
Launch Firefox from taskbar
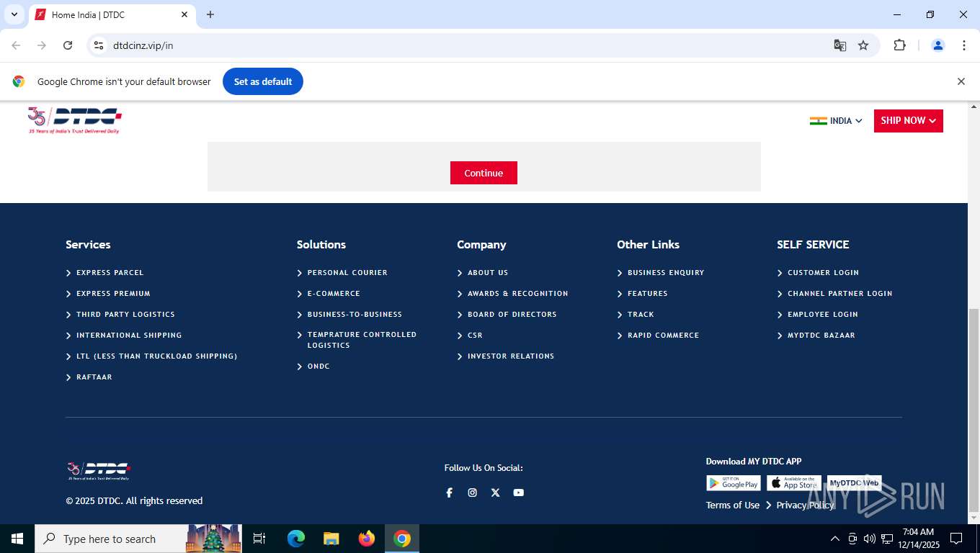click(367, 539)
